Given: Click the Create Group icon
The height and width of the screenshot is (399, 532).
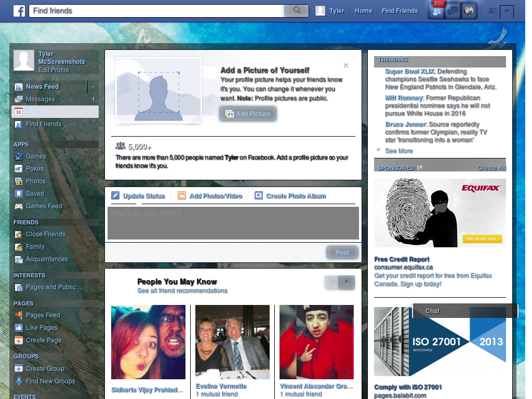Looking at the screenshot, I should click(x=19, y=368).
